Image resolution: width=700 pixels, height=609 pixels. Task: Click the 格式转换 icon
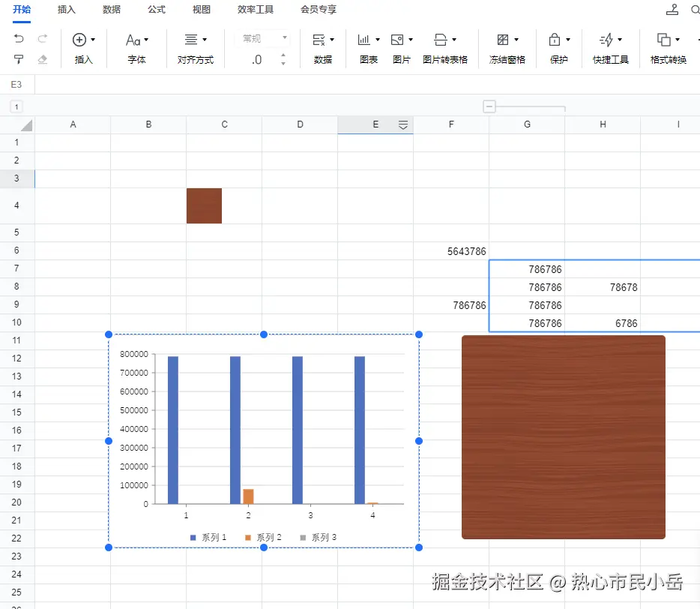click(x=664, y=40)
